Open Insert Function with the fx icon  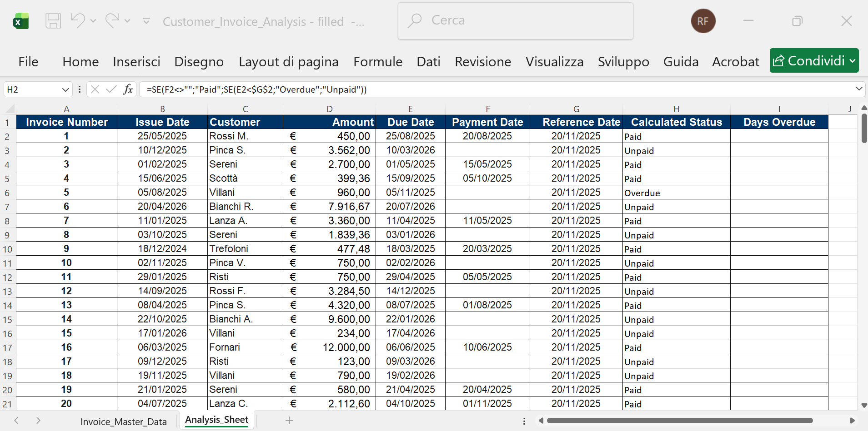[x=129, y=89]
